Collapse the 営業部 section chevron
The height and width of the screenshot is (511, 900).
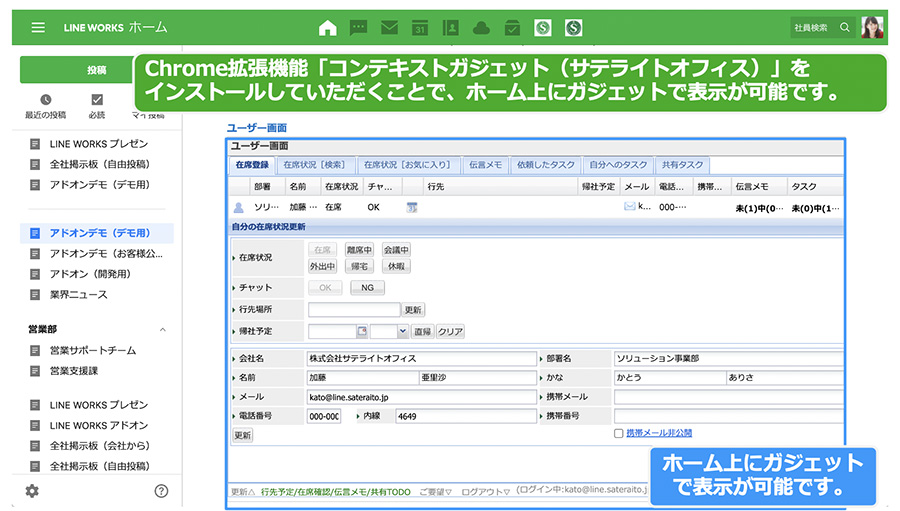tap(162, 330)
